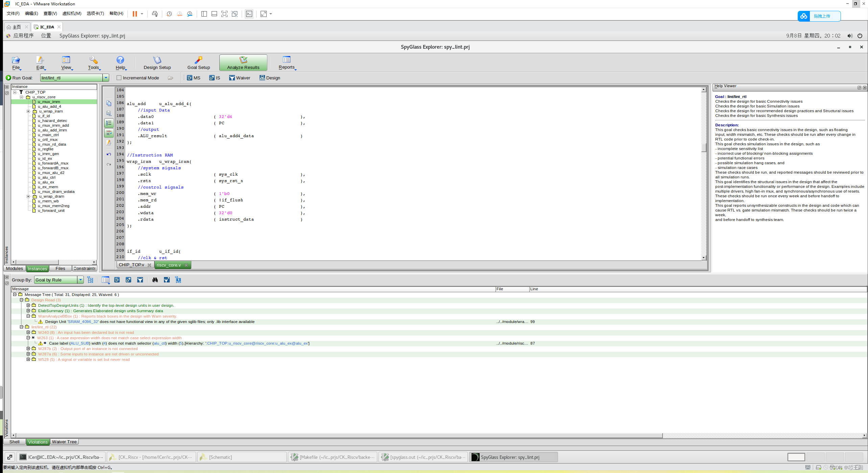Collapse the W263 rule messages
Image resolution: width=868 pixels, height=473 pixels.
(28, 338)
